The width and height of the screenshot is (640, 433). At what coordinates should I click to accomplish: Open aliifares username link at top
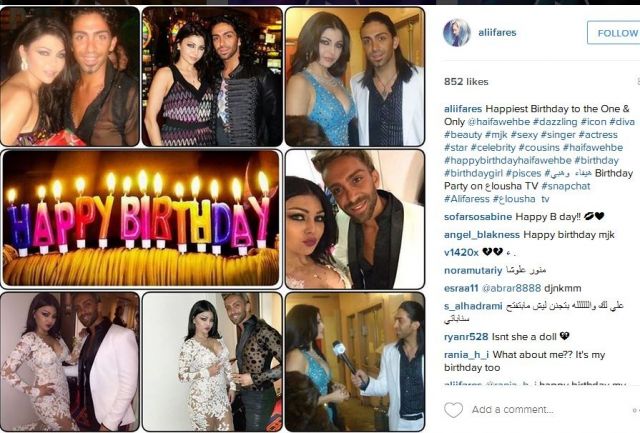[x=497, y=33]
